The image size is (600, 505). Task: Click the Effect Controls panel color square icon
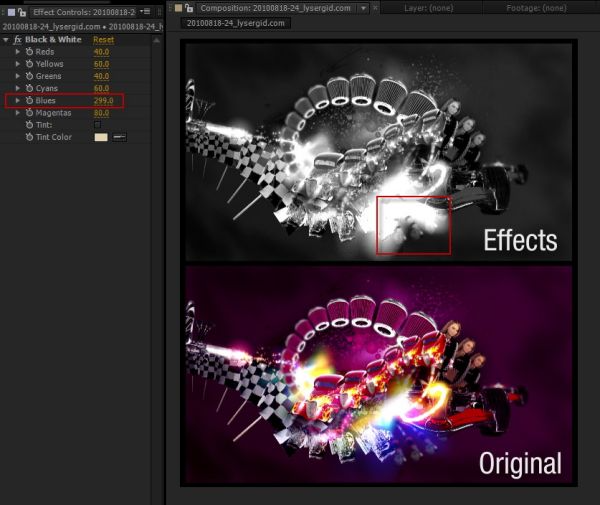[11, 12]
